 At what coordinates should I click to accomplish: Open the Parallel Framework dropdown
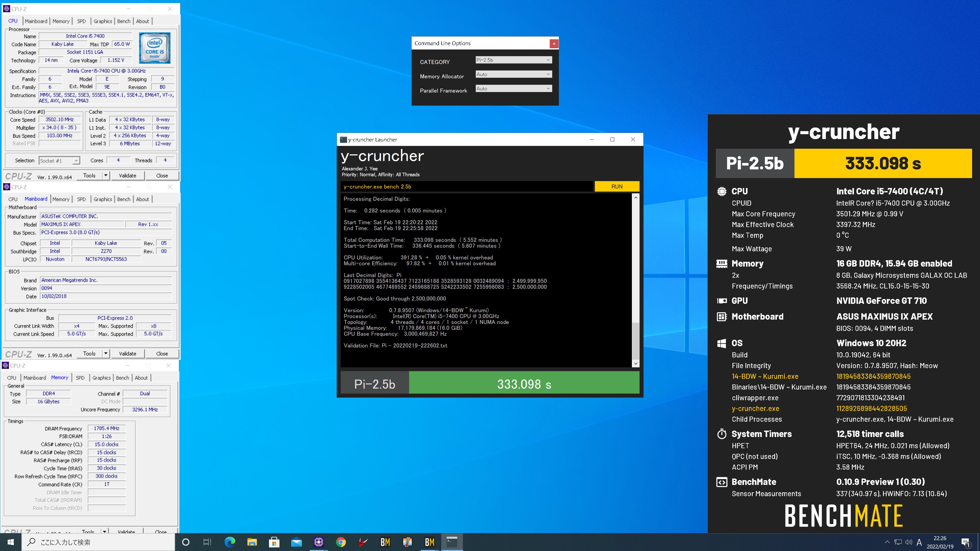(513, 89)
